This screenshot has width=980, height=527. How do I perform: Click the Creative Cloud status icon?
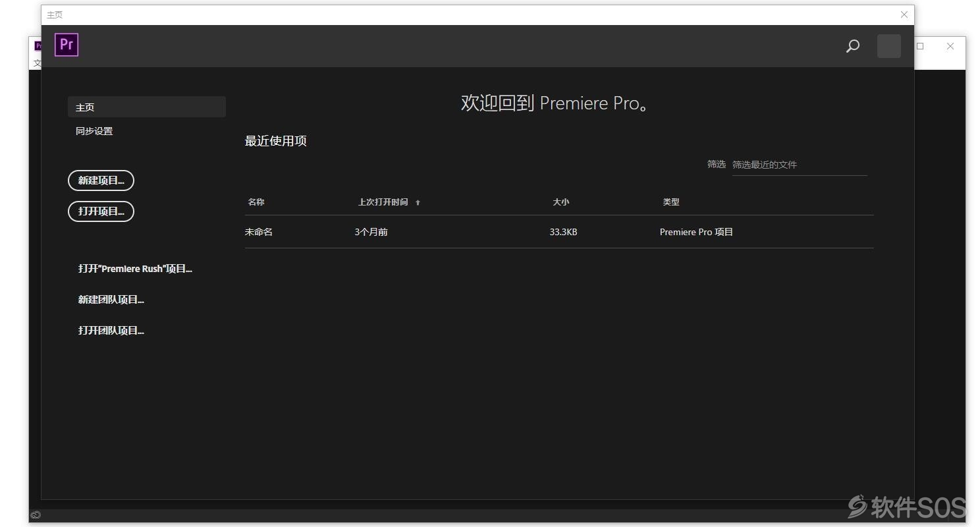click(36, 515)
